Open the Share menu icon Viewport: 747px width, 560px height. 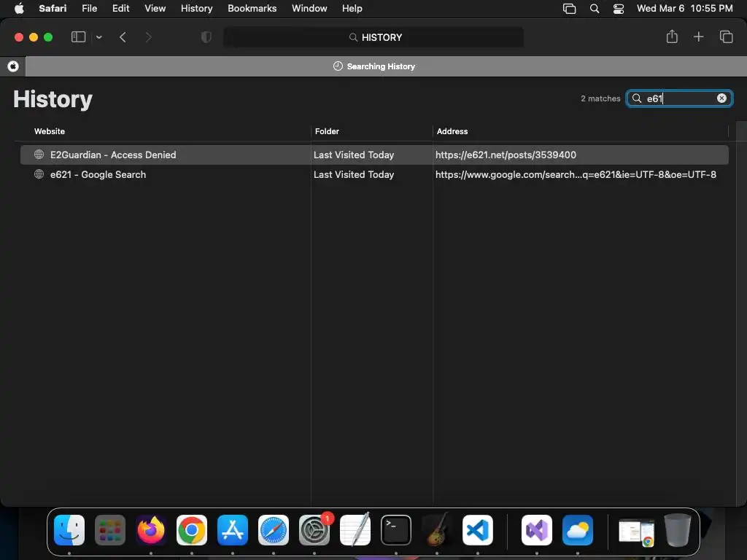[x=672, y=36]
